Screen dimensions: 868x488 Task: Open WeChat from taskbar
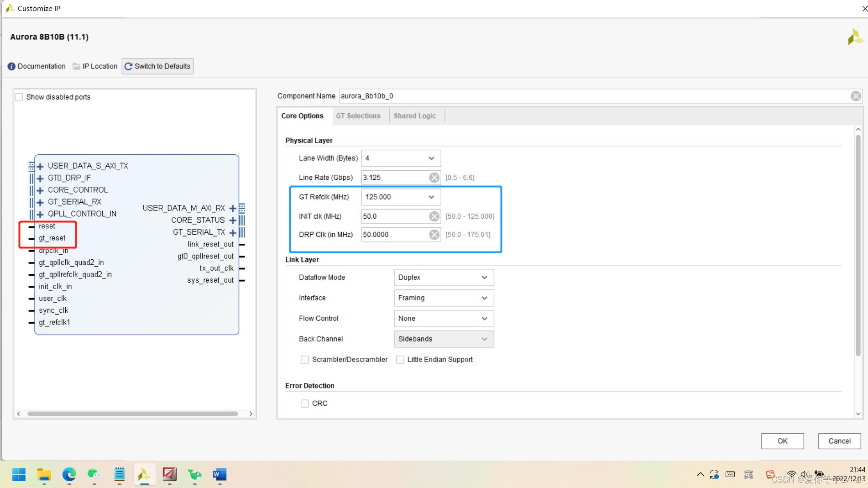coord(94,475)
